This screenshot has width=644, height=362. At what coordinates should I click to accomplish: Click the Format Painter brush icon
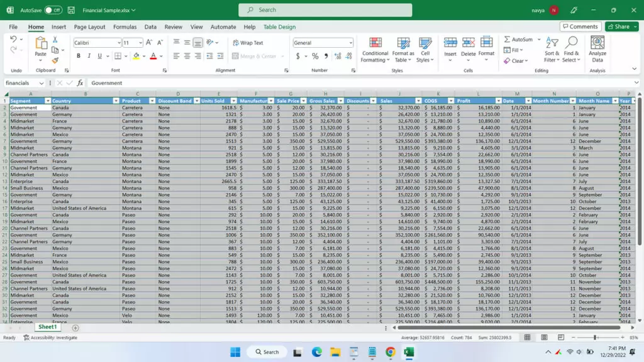tap(55, 60)
